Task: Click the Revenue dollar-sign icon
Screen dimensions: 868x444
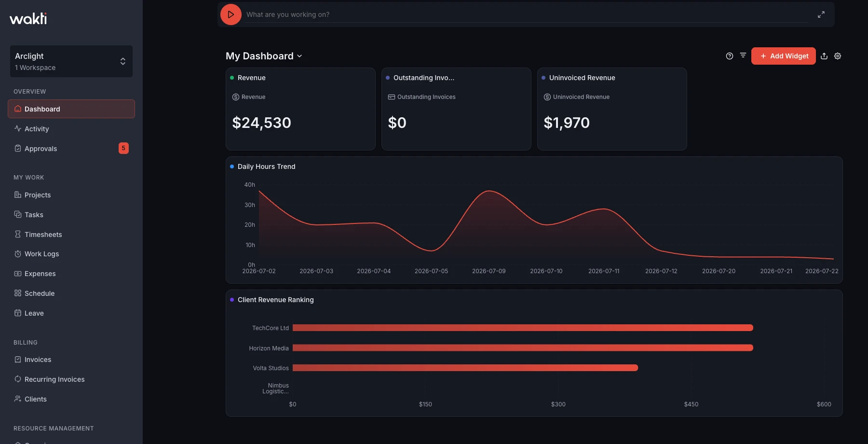Action: pos(236,97)
